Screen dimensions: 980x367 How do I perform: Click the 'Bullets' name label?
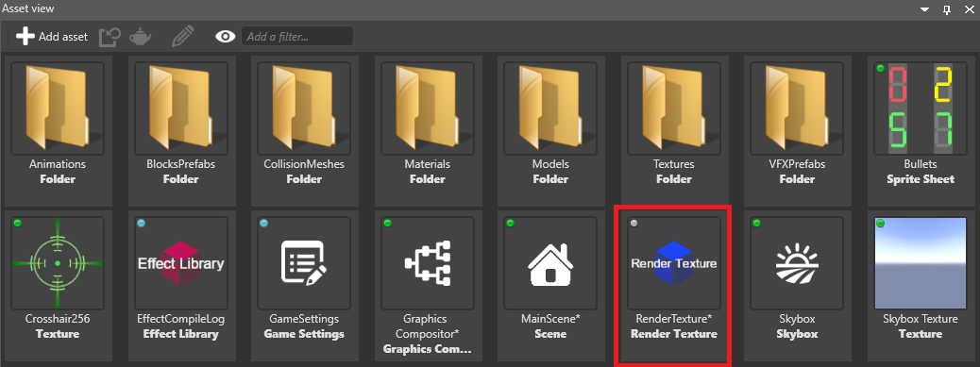(920, 164)
